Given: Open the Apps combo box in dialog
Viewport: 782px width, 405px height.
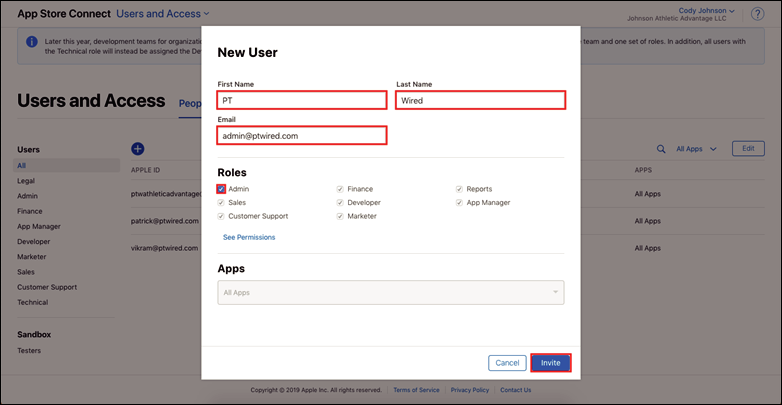Looking at the screenshot, I should click(x=391, y=292).
